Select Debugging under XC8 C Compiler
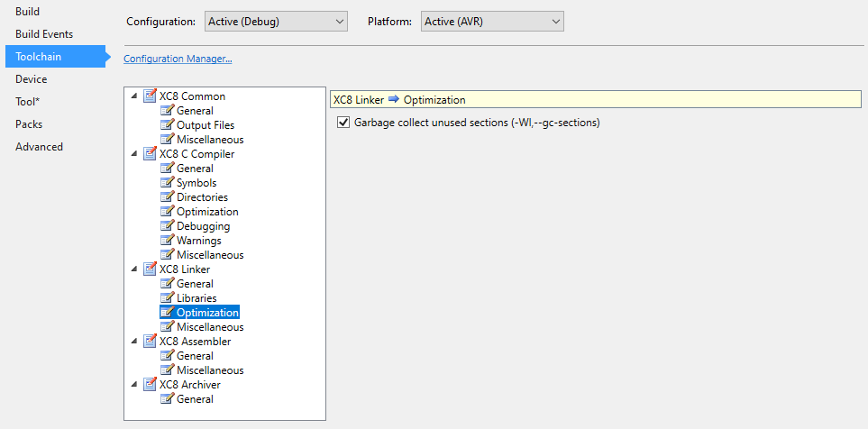This screenshot has width=868, height=429. tap(203, 226)
